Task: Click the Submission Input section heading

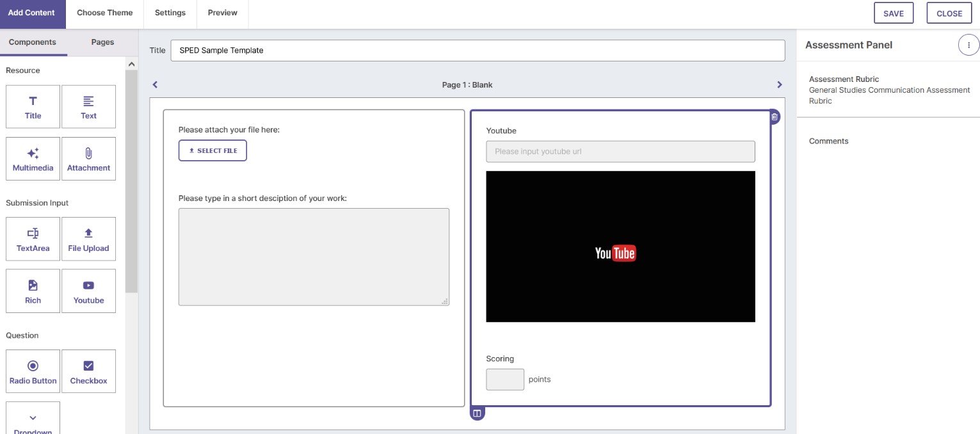Action: [x=37, y=203]
